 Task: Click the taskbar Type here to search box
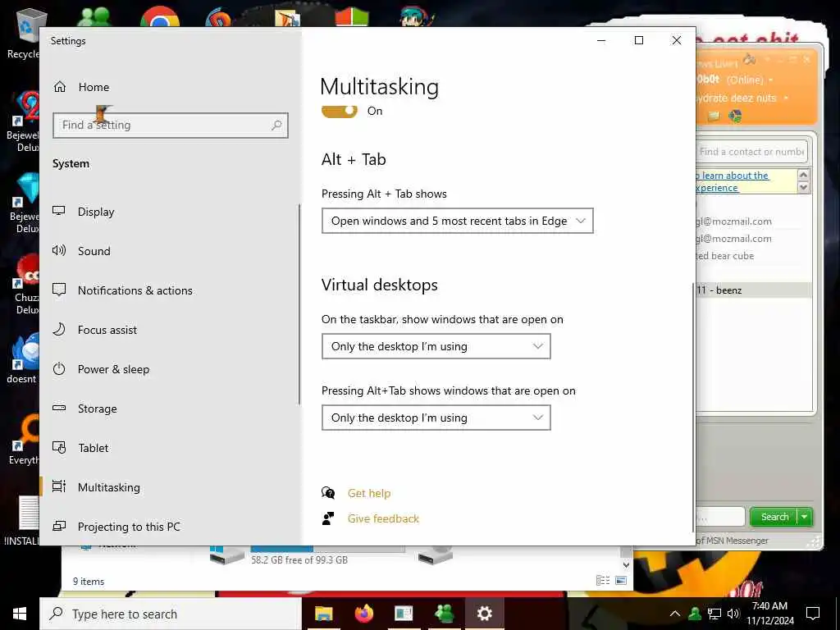click(171, 614)
